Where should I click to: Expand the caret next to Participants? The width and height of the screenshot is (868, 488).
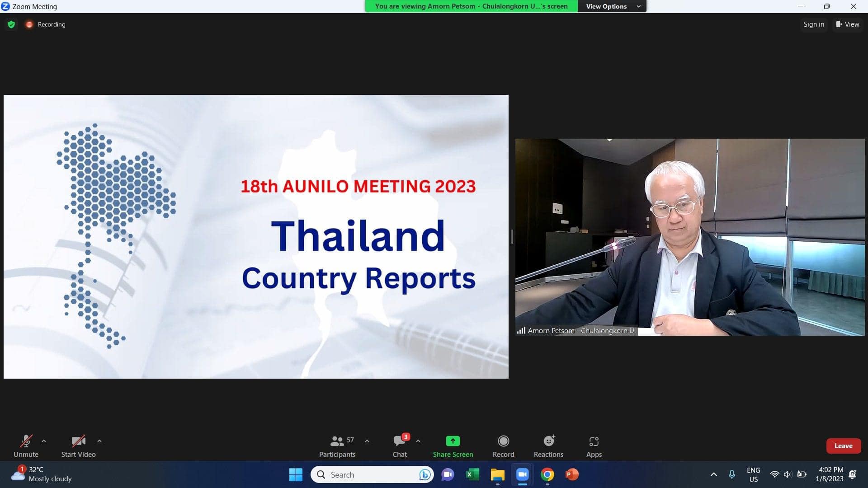tap(367, 441)
